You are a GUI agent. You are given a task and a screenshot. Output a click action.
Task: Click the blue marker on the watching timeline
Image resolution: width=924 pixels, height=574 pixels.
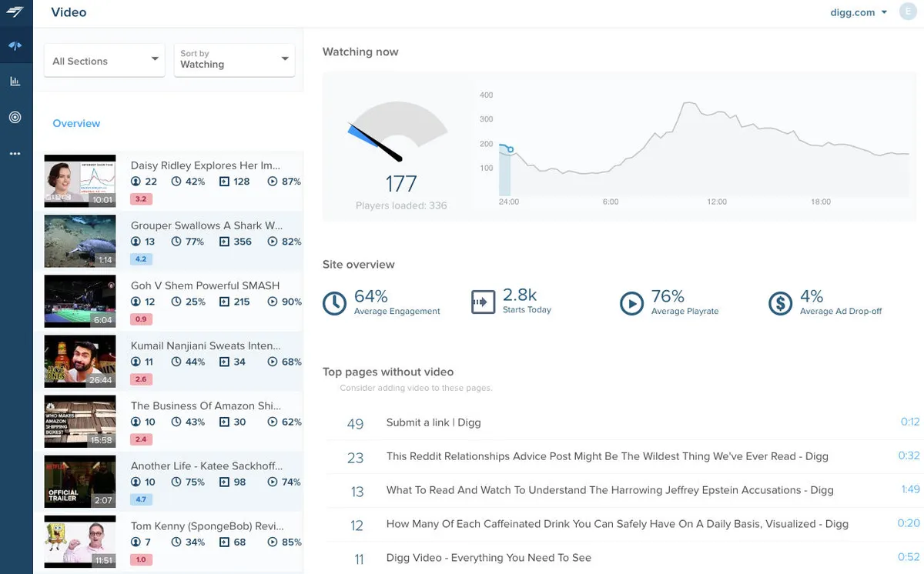(510, 150)
